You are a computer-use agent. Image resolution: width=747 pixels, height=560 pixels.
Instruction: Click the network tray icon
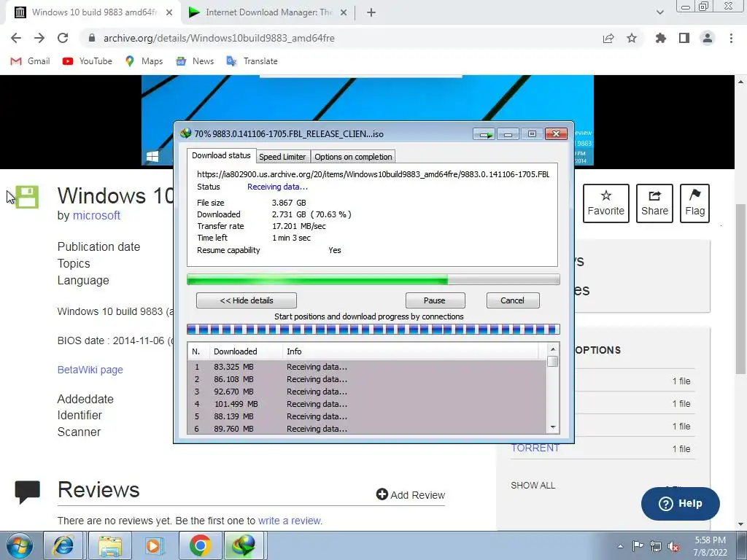[x=656, y=547]
